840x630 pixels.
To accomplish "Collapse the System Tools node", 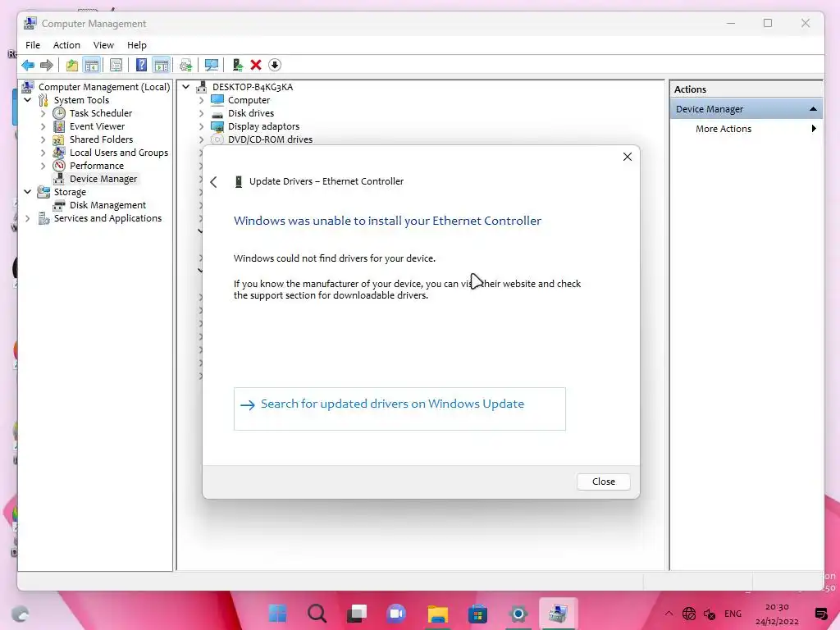I will tap(27, 100).
